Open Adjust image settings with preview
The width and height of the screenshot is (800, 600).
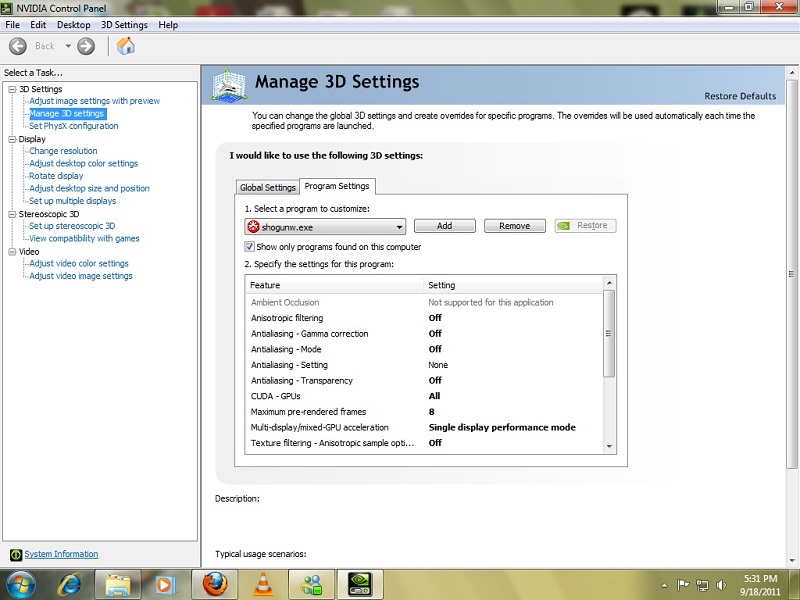[94, 101]
